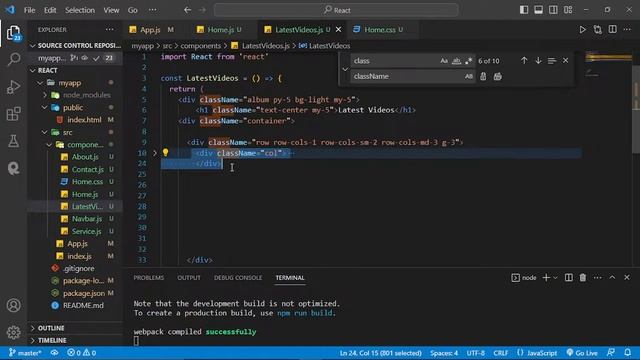Open the Extensions view
Screen dimensions: 640x360
(13, 114)
